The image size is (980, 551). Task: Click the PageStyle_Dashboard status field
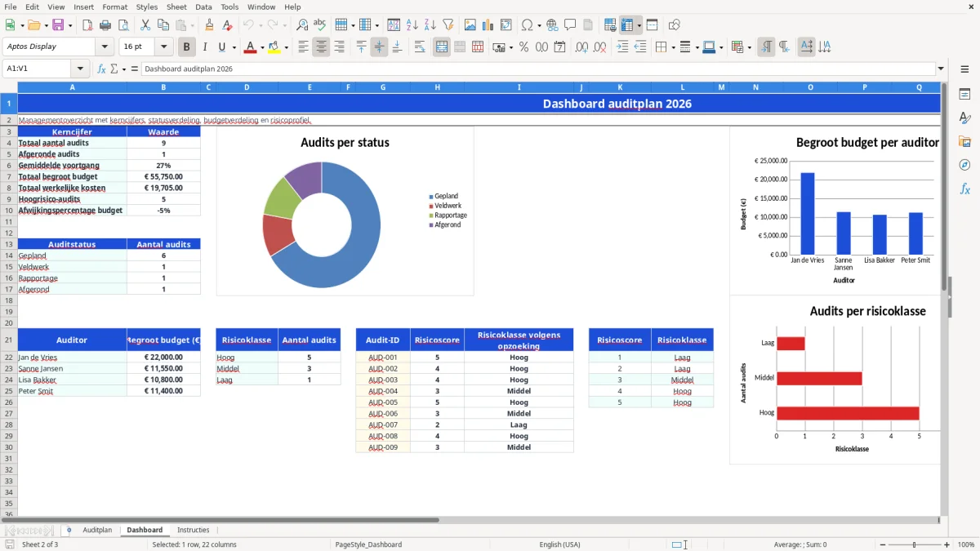point(368,544)
